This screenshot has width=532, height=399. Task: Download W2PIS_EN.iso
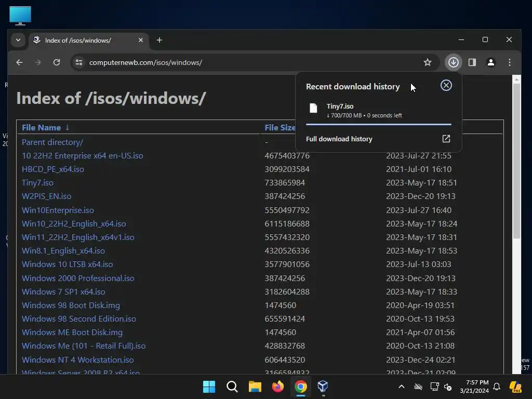46,196
